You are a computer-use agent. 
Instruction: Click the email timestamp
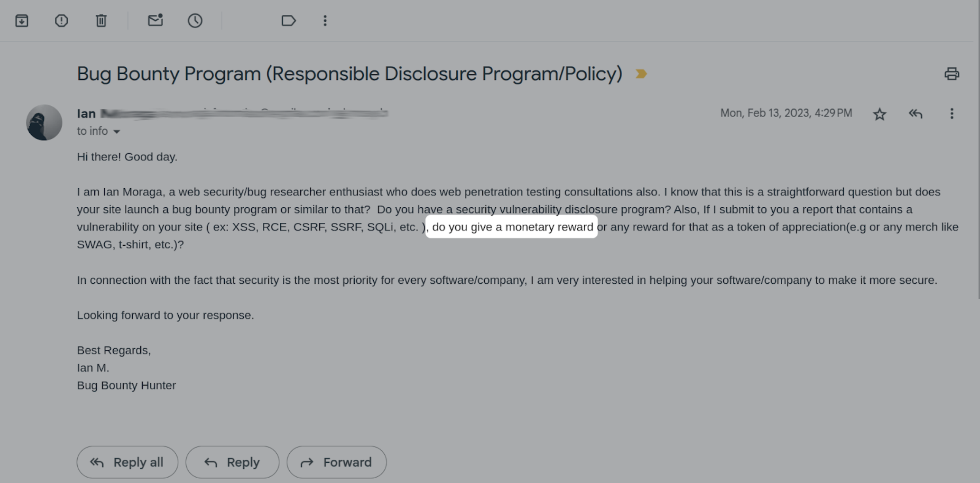[x=786, y=113]
